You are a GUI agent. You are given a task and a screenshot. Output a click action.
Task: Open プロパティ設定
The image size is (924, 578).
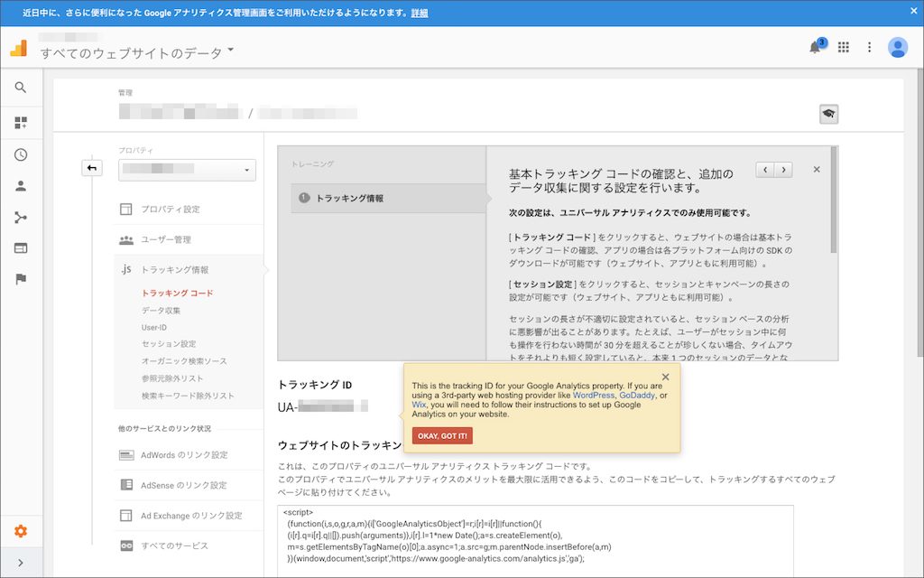tap(171, 210)
